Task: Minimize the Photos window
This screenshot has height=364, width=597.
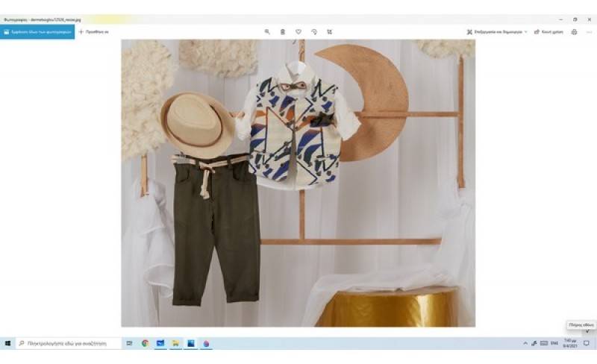Action: [x=561, y=19]
